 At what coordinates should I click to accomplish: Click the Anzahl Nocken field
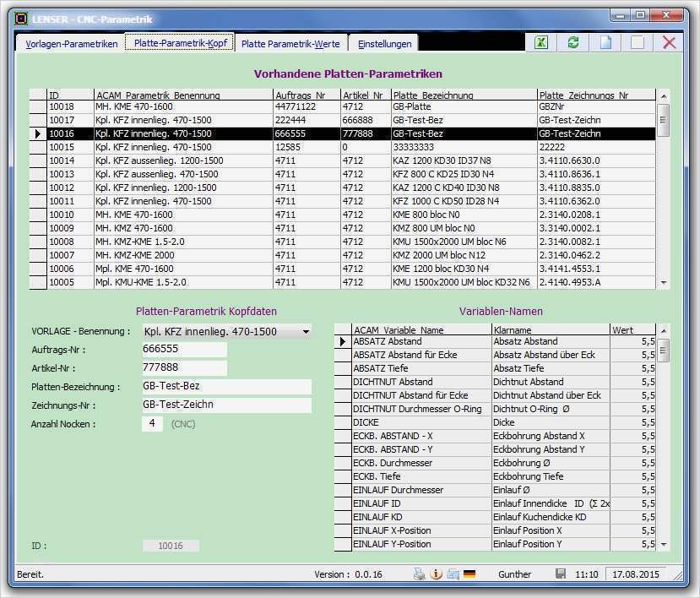point(152,423)
